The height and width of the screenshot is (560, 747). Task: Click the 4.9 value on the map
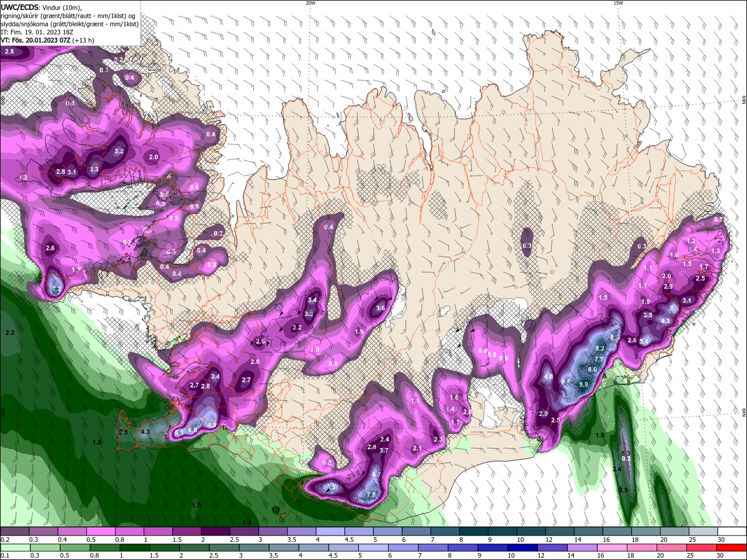[211, 425]
